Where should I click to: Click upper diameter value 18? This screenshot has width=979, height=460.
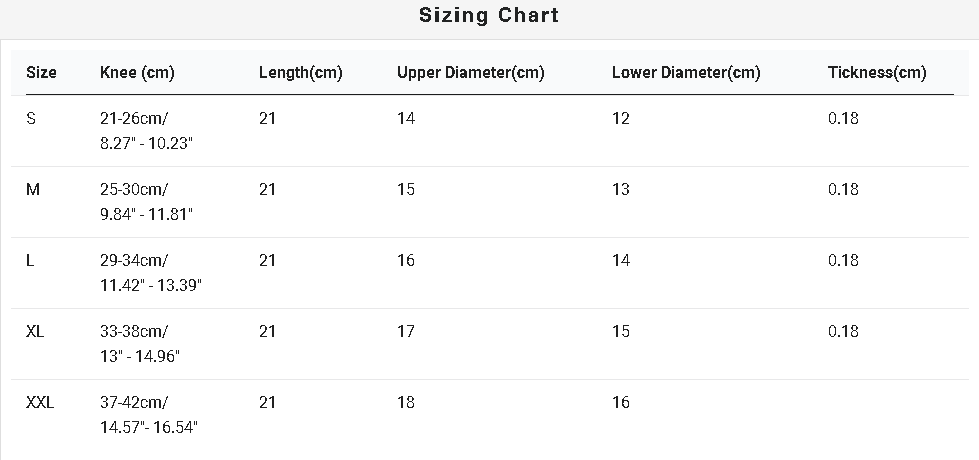pos(406,403)
